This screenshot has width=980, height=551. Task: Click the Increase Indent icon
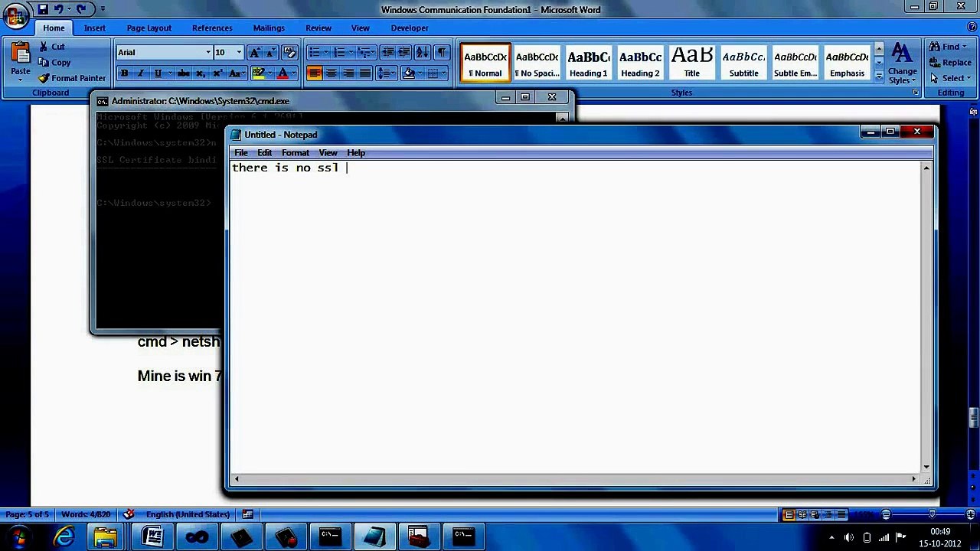click(x=404, y=52)
